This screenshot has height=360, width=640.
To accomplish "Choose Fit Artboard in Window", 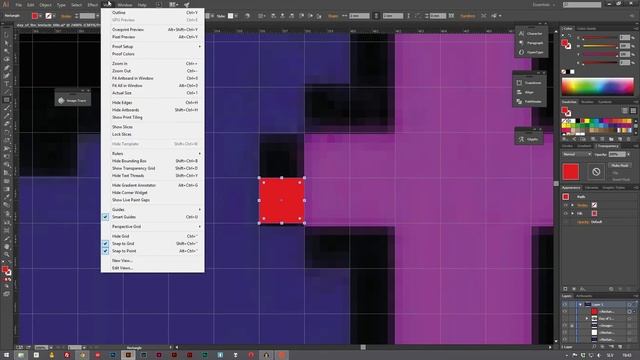I will 153,78.
